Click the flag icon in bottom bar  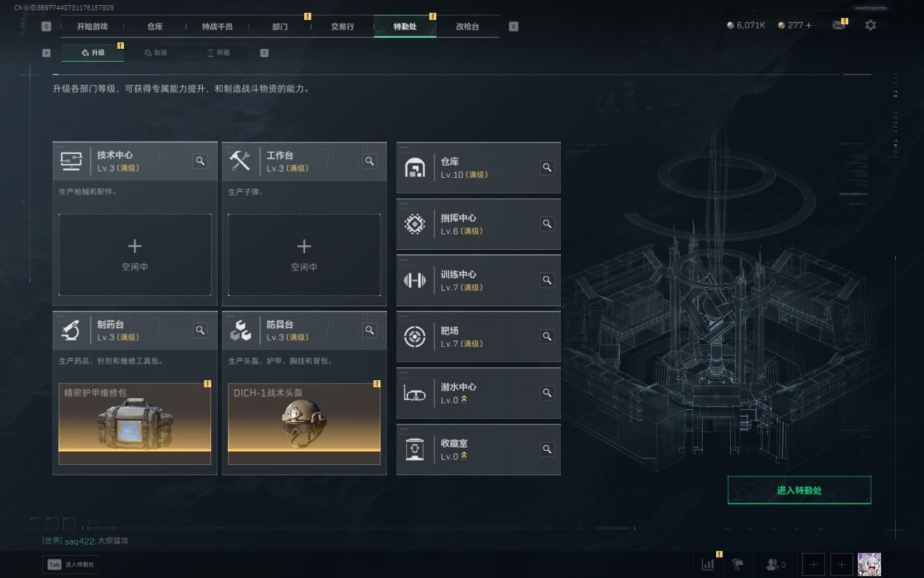point(738,565)
